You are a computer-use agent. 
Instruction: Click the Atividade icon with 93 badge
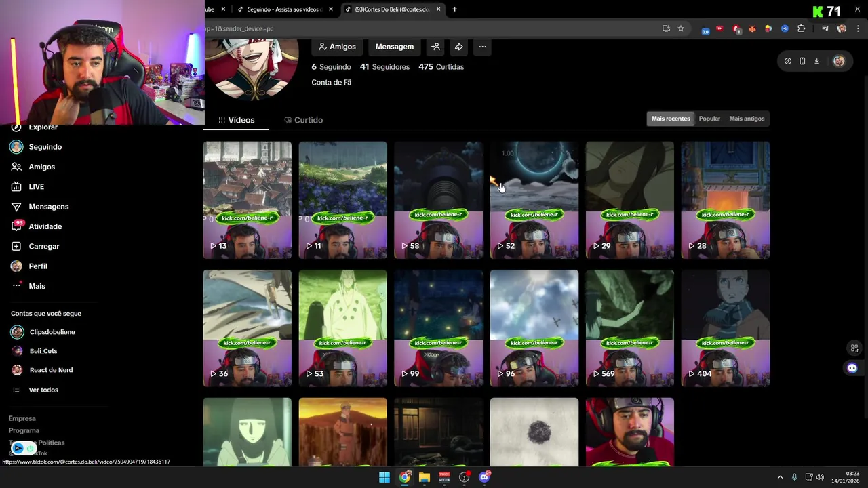tap(16, 226)
